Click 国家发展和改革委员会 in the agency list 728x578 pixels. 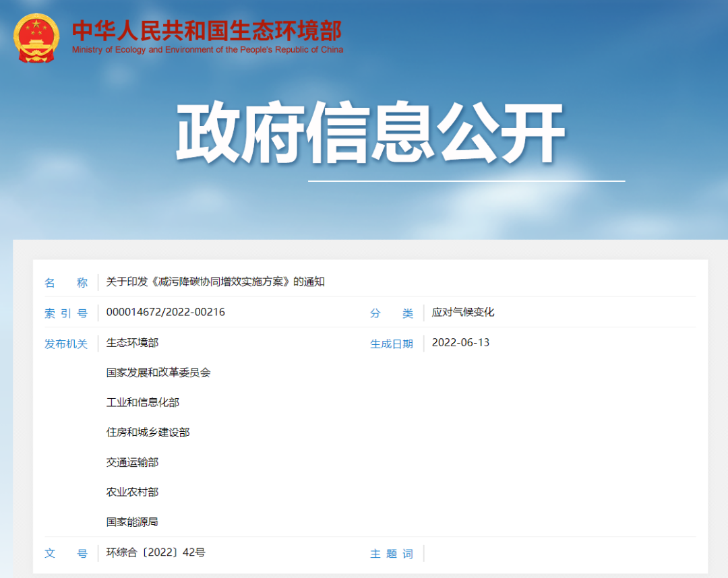point(158,372)
